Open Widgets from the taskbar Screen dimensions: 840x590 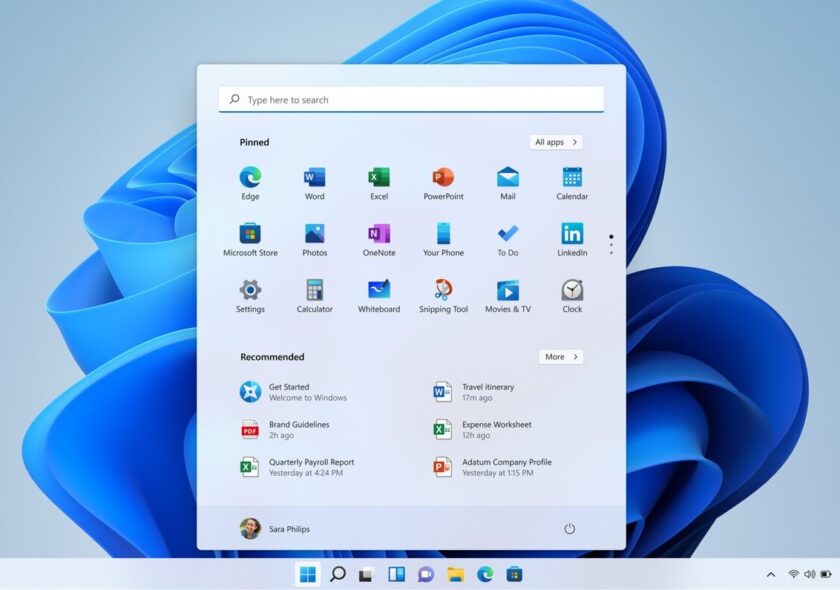(x=396, y=574)
